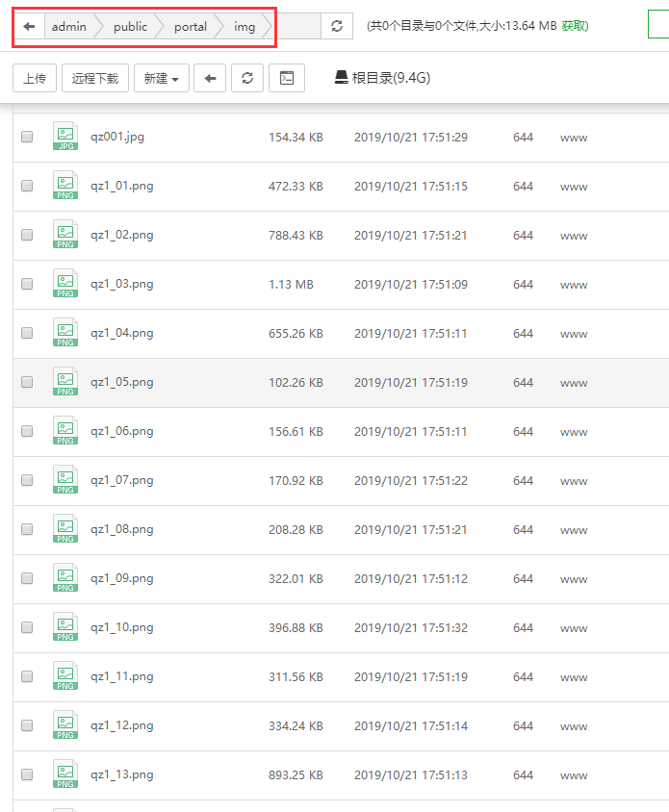
Task: Click the 上传 upload button
Action: 35,79
